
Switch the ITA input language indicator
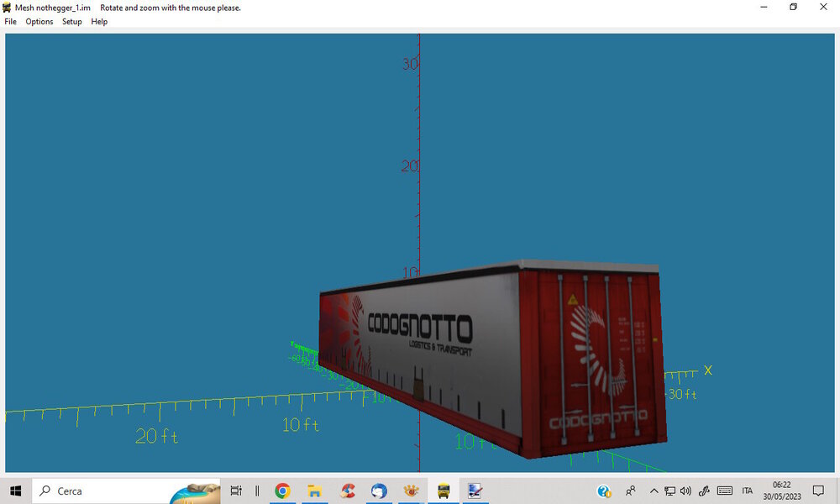click(748, 491)
